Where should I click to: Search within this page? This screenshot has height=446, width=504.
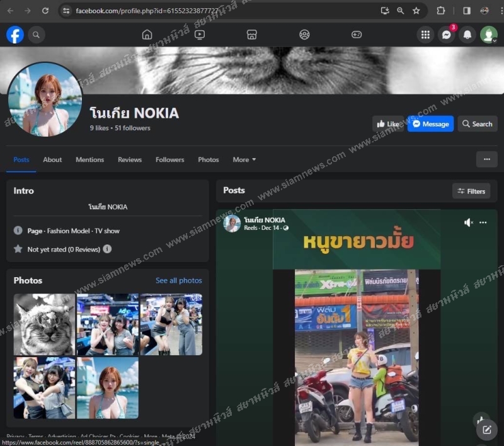click(x=478, y=123)
